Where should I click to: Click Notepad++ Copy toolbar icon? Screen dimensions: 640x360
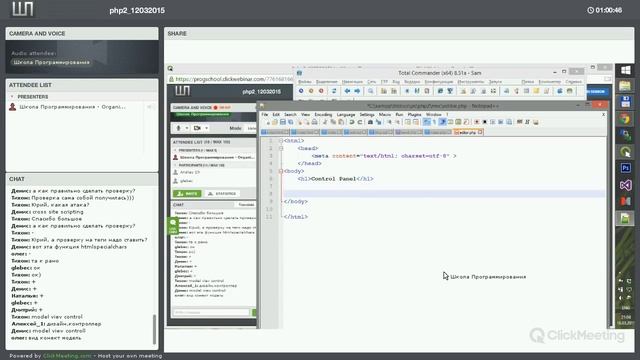[x=333, y=122]
